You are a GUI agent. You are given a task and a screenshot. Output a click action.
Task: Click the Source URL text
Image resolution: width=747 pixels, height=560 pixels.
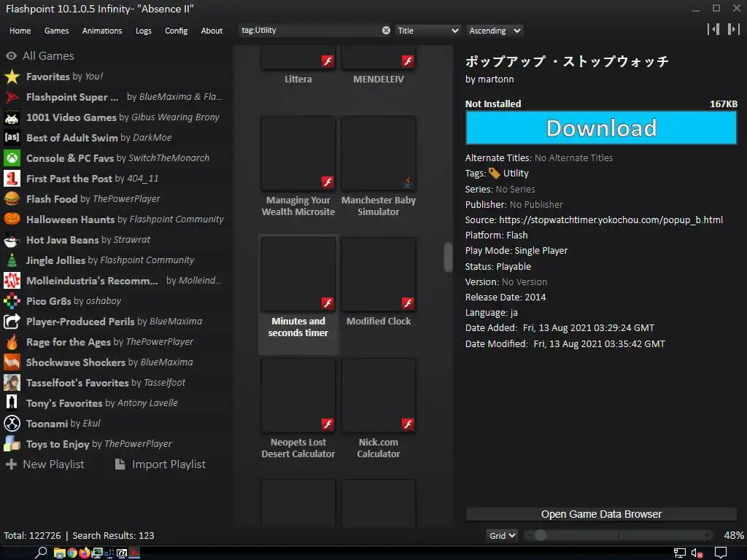(611, 220)
